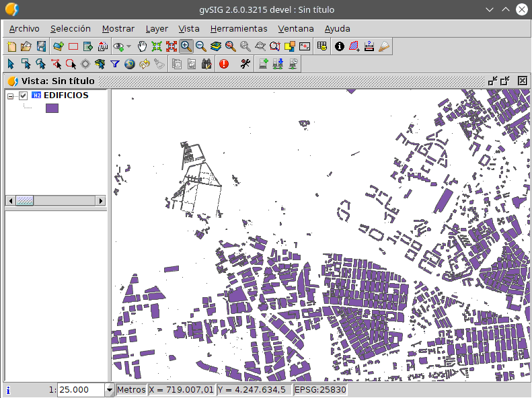532x398 pixels.
Task: Click the purple legend symbol swatch
Action: coord(52,108)
